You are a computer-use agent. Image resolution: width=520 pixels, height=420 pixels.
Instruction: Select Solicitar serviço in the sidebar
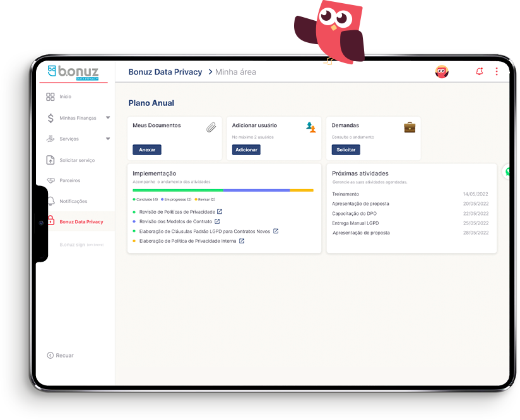point(76,160)
